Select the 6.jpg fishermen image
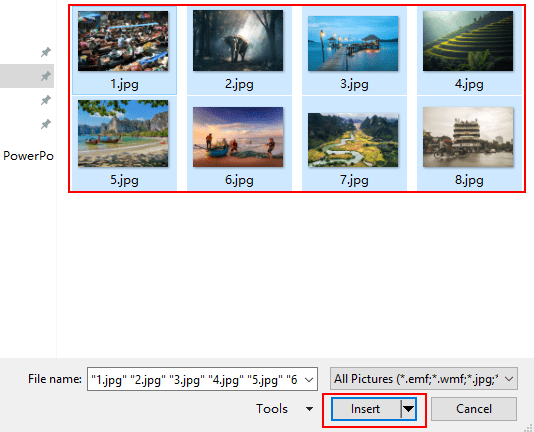The height and width of the screenshot is (432, 534). click(238, 137)
